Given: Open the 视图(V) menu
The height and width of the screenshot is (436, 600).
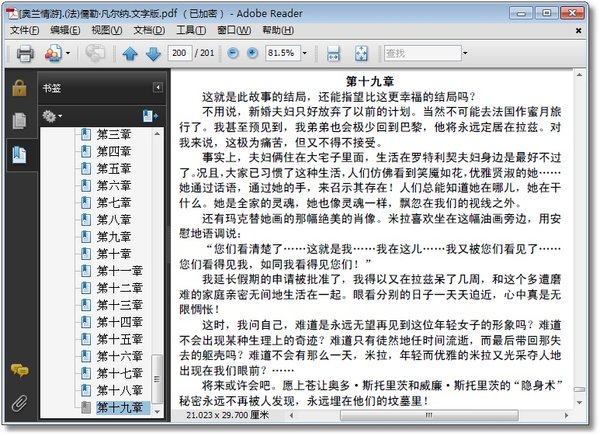Looking at the screenshot, I should click(x=107, y=30).
